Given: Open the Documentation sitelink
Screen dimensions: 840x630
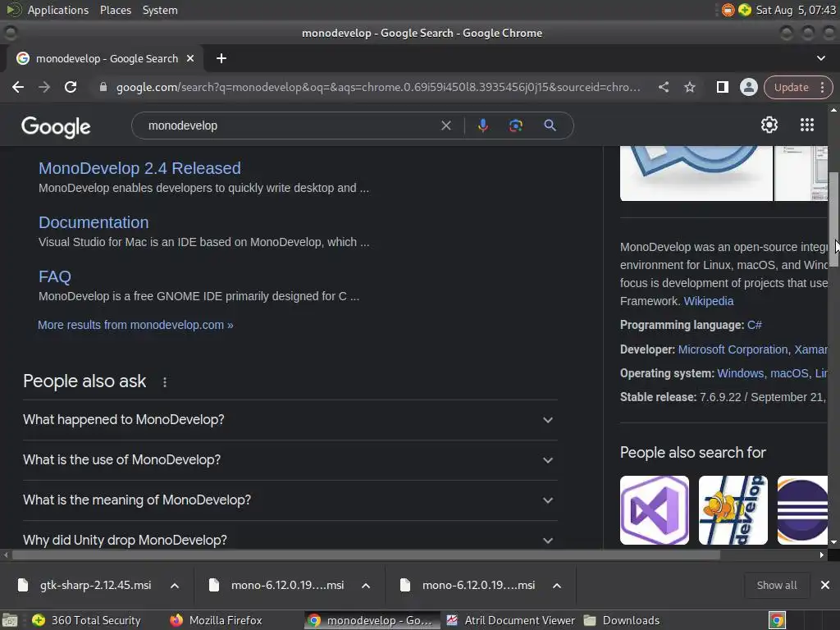Looking at the screenshot, I should pyautogui.click(x=94, y=222).
